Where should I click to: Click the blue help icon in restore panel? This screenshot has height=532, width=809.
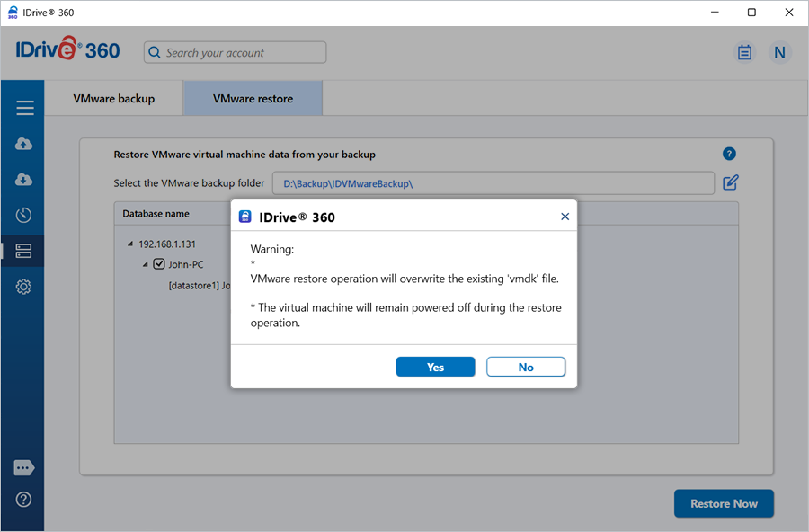pos(730,154)
